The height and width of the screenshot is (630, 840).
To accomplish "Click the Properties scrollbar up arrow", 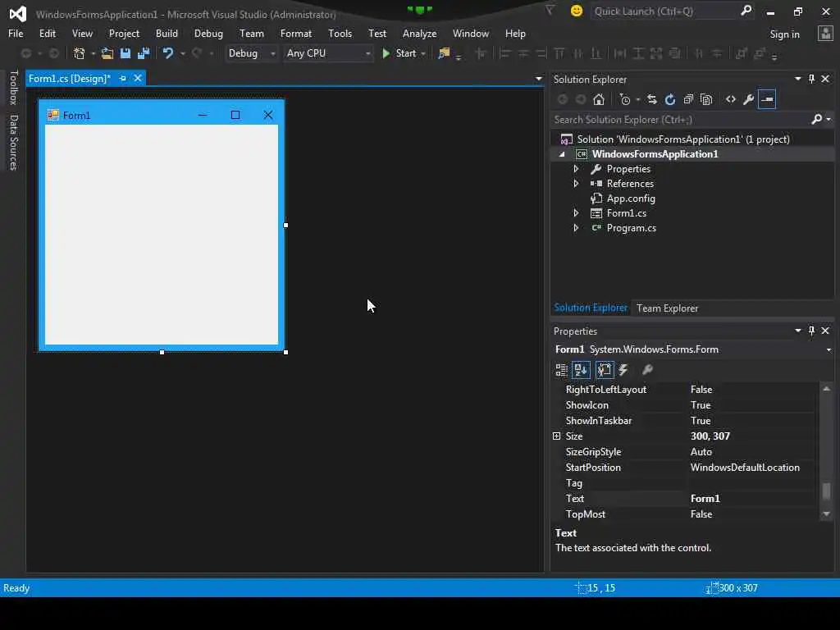I will tap(826, 389).
